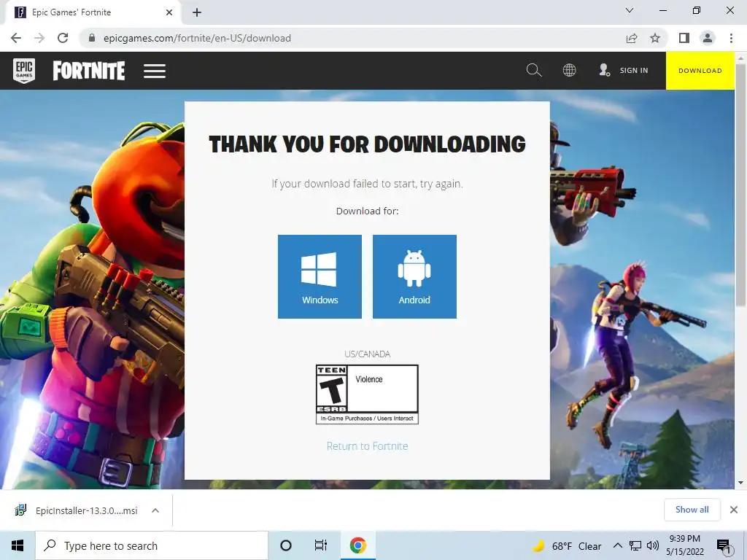Click the yellow DOWNLOAD button
Viewport: 747px width, 560px height.
[700, 71]
